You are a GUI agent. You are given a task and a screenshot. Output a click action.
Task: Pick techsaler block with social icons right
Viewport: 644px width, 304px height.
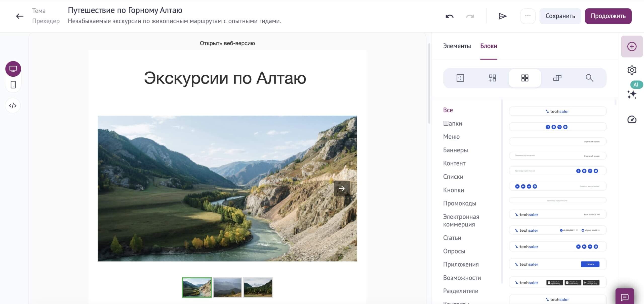(558, 247)
